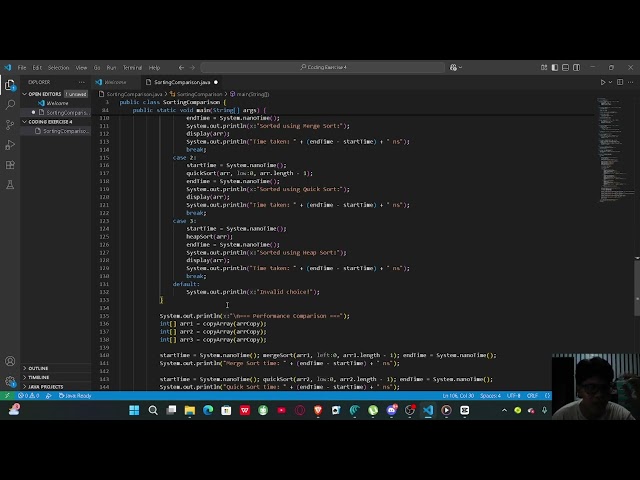Image resolution: width=640 pixels, height=480 pixels.
Task: Toggle the Secondary Side Bar visibility
Action: point(576,67)
